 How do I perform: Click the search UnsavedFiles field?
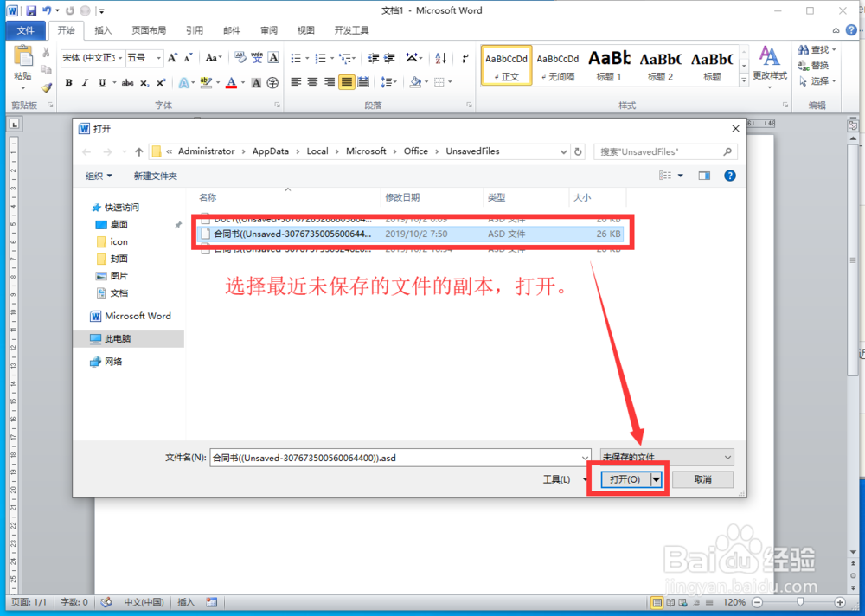click(665, 151)
